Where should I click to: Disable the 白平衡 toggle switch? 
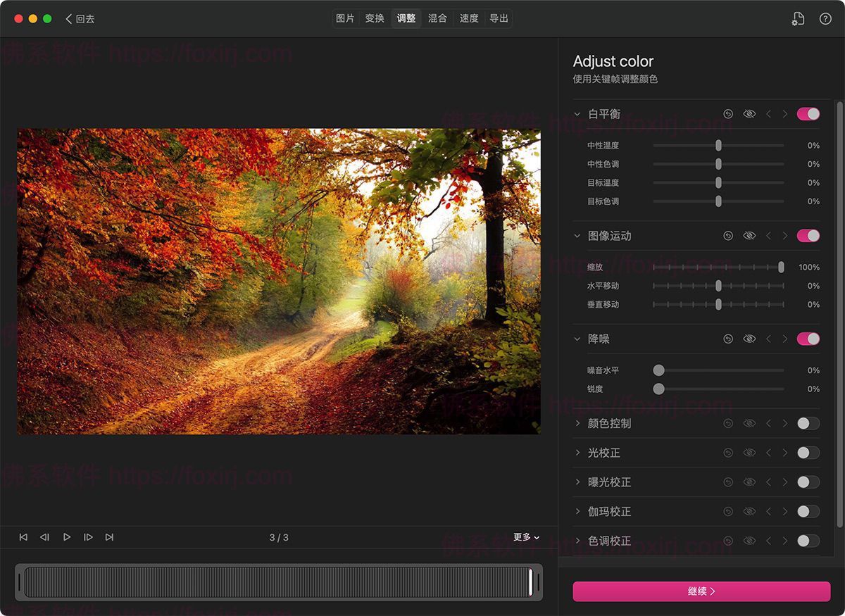coord(808,113)
